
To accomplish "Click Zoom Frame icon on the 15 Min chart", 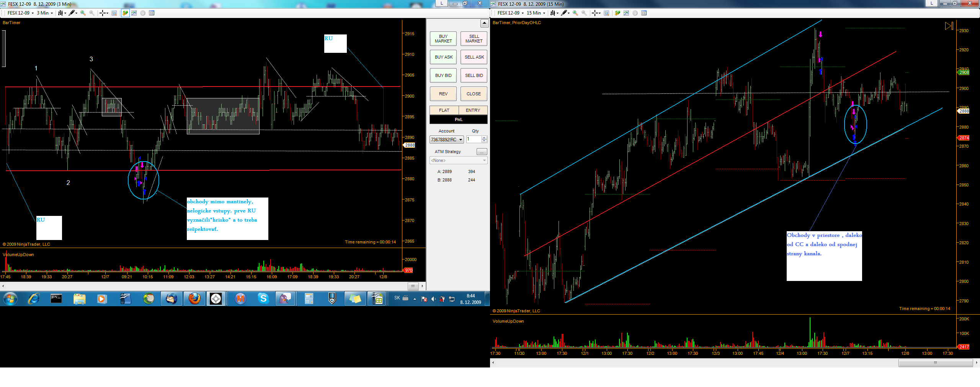I will (606, 13).
